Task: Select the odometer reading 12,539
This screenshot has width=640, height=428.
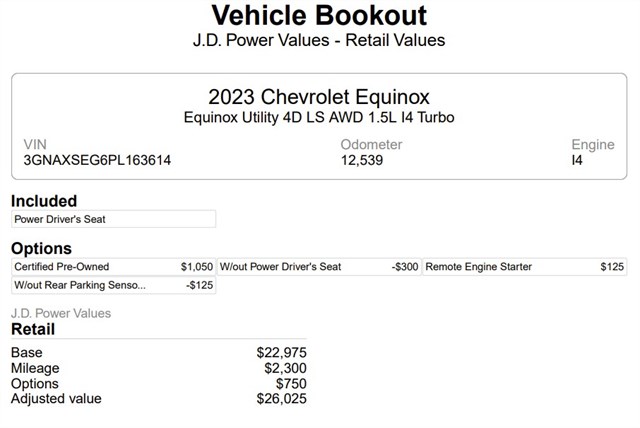Action: (x=362, y=160)
